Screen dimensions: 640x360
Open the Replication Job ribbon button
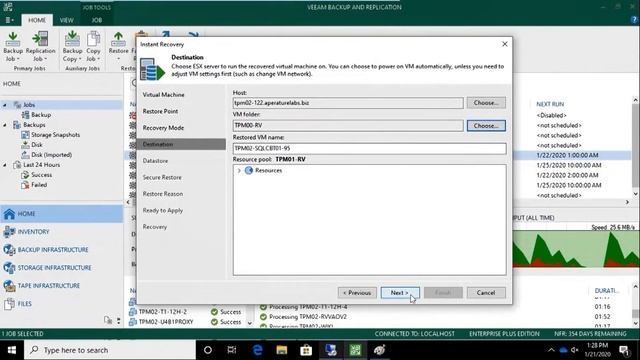40,46
